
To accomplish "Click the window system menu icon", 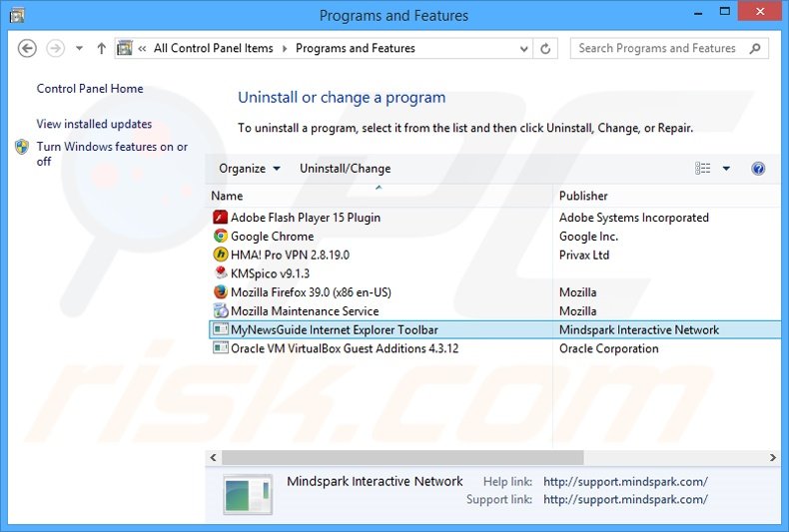I will [17, 16].
